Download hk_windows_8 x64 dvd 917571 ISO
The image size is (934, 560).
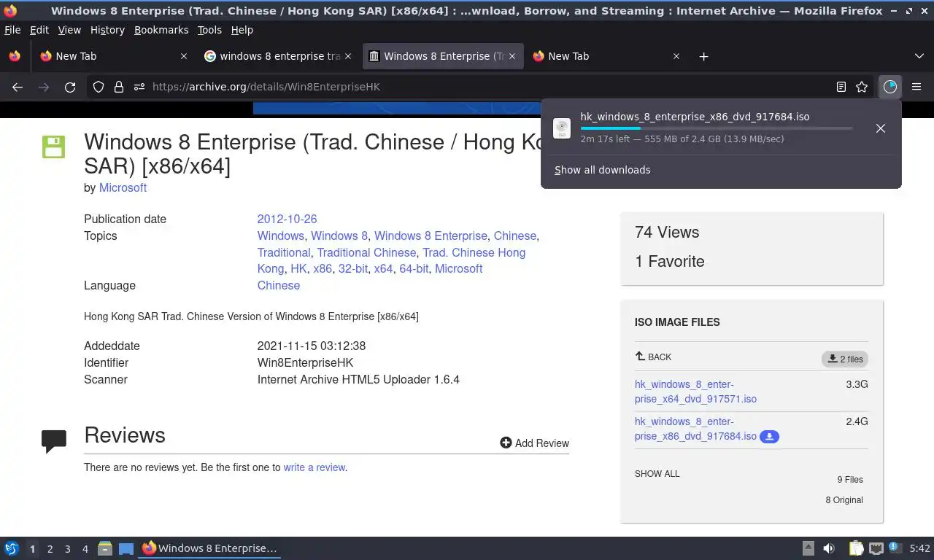pos(695,392)
